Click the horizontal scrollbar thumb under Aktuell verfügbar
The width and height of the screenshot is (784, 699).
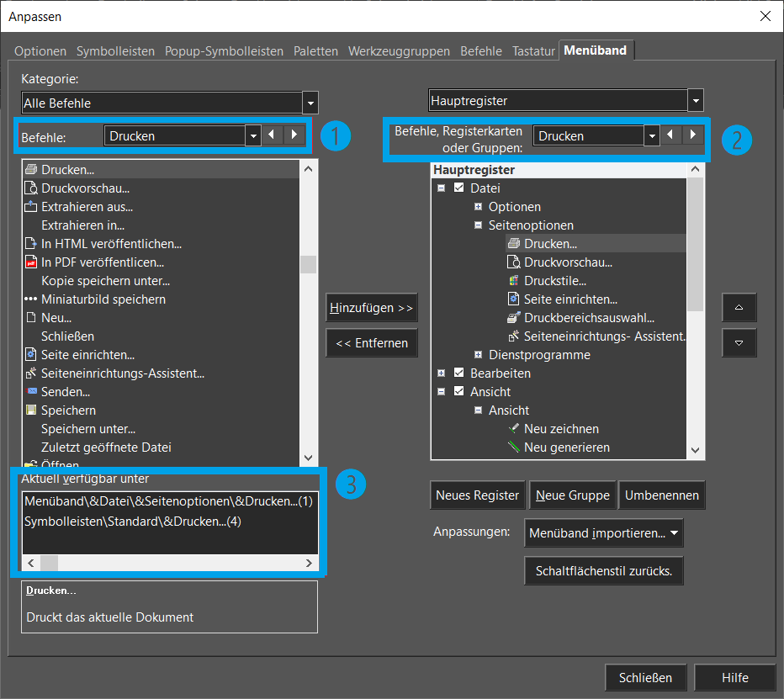pos(49,563)
